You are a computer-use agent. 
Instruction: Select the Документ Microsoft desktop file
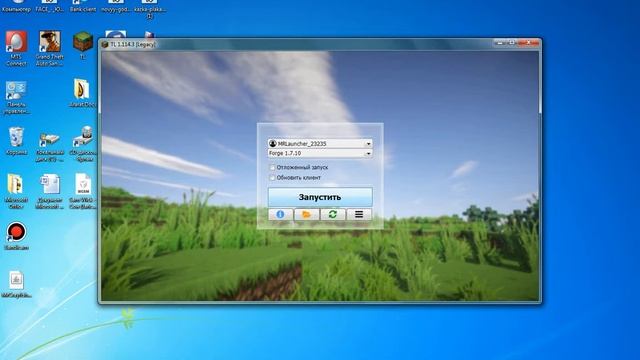pos(50,191)
